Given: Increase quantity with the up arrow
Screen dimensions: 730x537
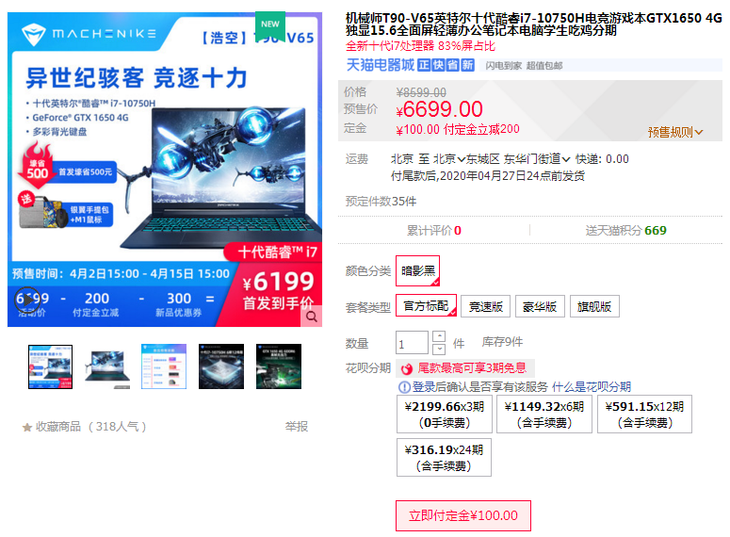Looking at the screenshot, I should (439, 336).
